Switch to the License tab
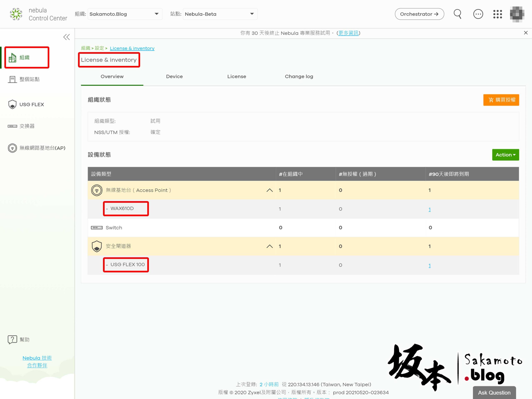Screen dimensions: 532x399 237,77
